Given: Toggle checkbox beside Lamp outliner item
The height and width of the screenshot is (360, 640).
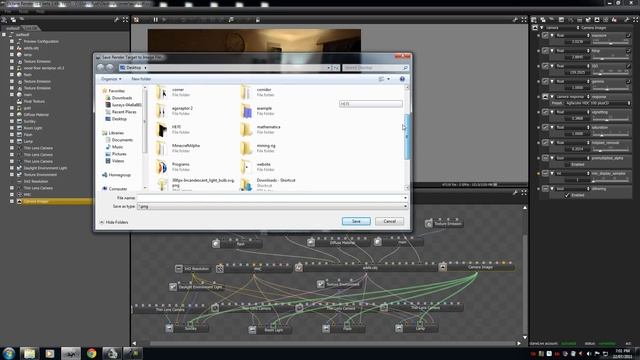Looking at the screenshot, I should 12,141.
